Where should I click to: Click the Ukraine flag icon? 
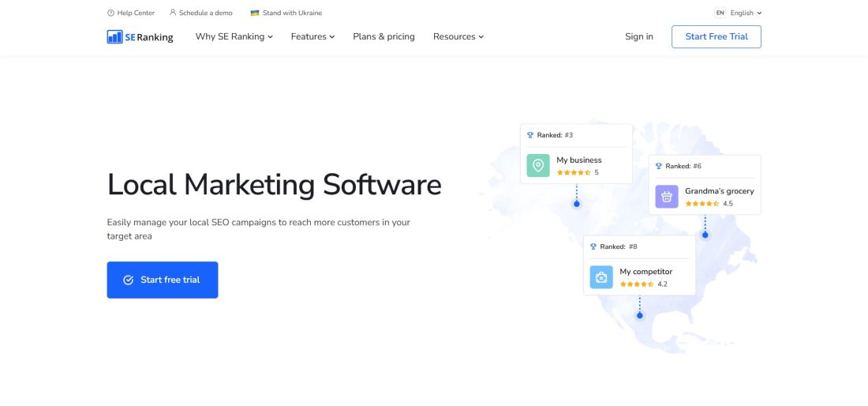[x=255, y=13]
